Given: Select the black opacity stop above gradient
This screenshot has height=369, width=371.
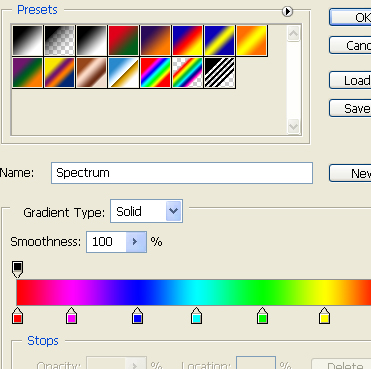Looking at the screenshot, I should pyautogui.click(x=18, y=269).
